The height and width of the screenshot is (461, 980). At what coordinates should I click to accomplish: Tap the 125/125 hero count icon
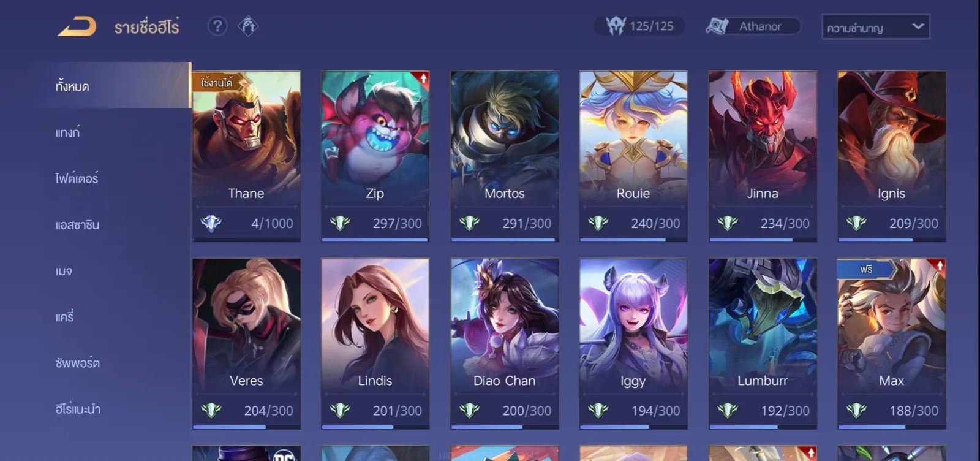[x=616, y=26]
